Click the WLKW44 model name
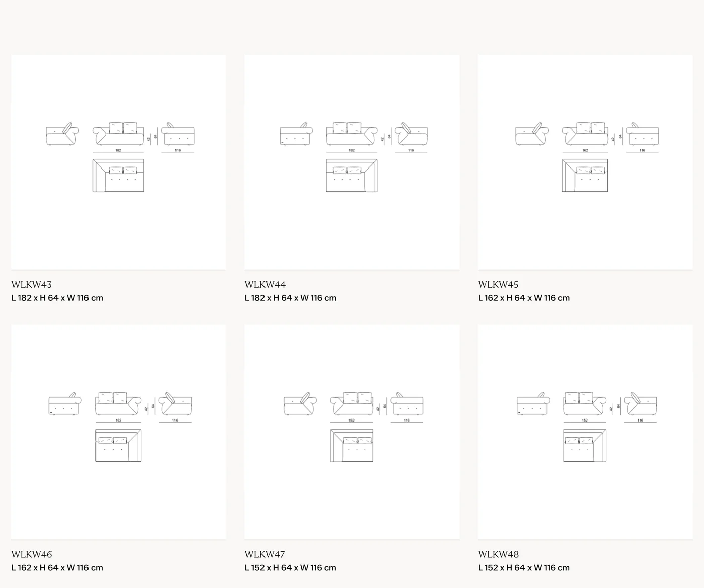This screenshot has width=704, height=588. [x=265, y=285]
